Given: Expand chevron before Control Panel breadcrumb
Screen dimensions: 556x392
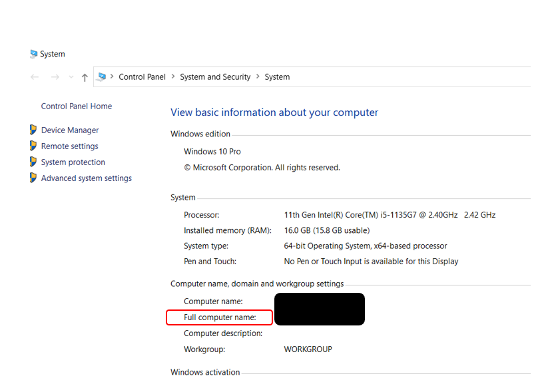Looking at the screenshot, I should pyautogui.click(x=113, y=77).
